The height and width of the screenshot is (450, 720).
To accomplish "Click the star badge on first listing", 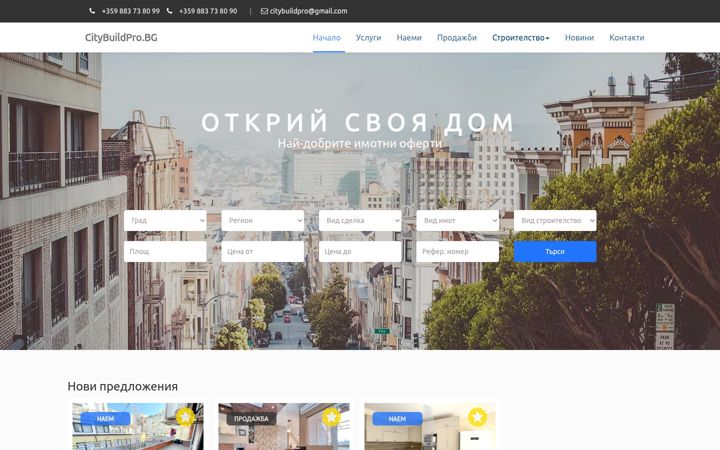I will point(185,417).
